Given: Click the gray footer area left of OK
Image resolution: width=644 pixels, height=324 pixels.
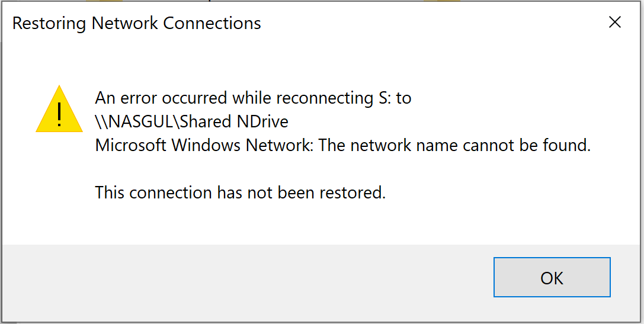Looking at the screenshot, I should (x=246, y=283).
